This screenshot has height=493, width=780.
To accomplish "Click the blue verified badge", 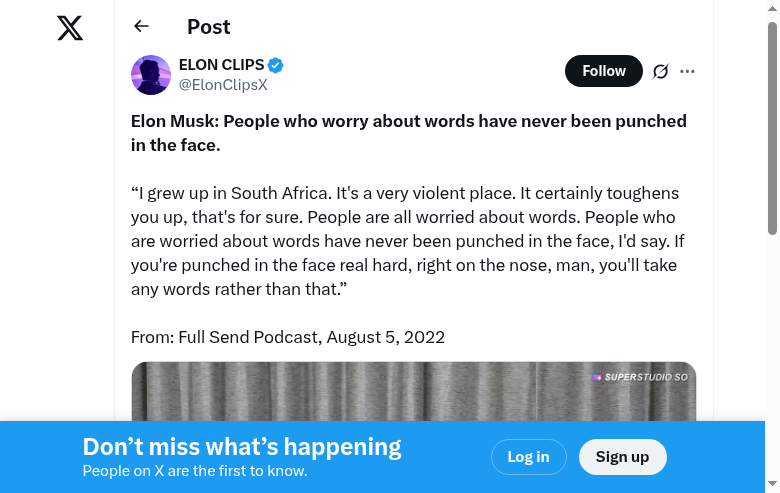I will (x=276, y=66).
